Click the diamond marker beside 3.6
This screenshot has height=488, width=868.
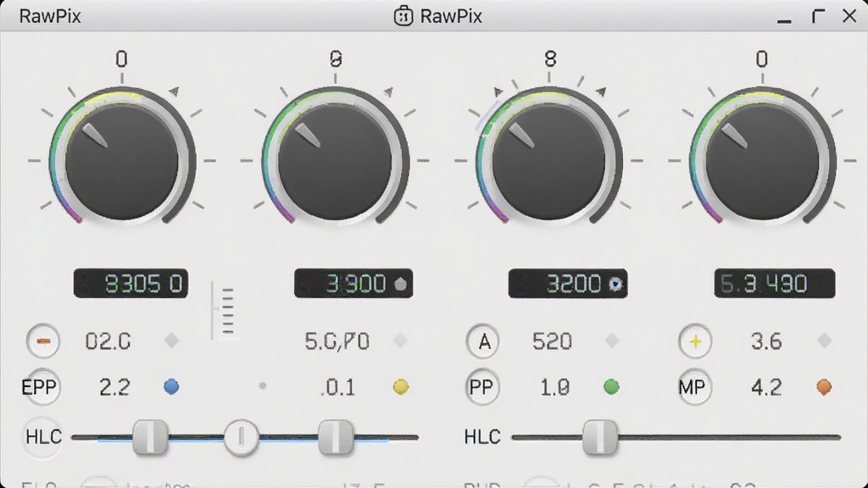tap(824, 341)
